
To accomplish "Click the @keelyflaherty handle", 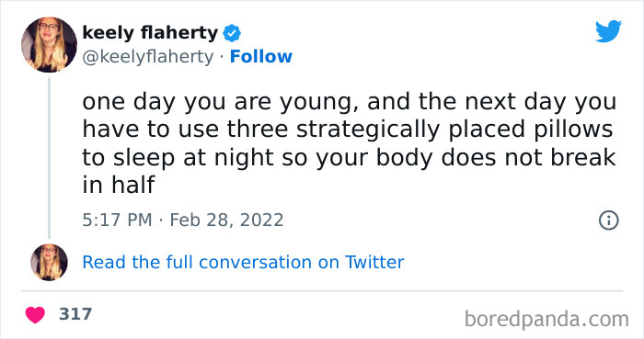I will point(148,57).
